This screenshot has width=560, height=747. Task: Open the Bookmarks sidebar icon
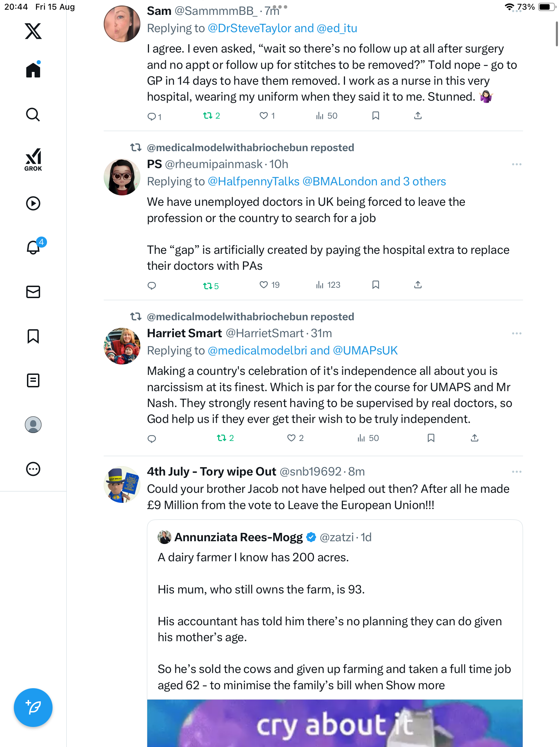[x=33, y=336]
